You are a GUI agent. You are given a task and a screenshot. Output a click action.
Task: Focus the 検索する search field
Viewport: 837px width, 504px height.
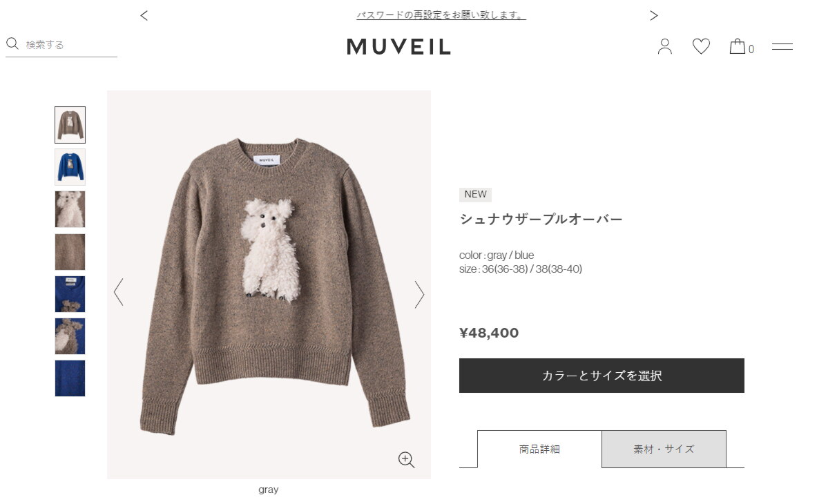(x=70, y=45)
